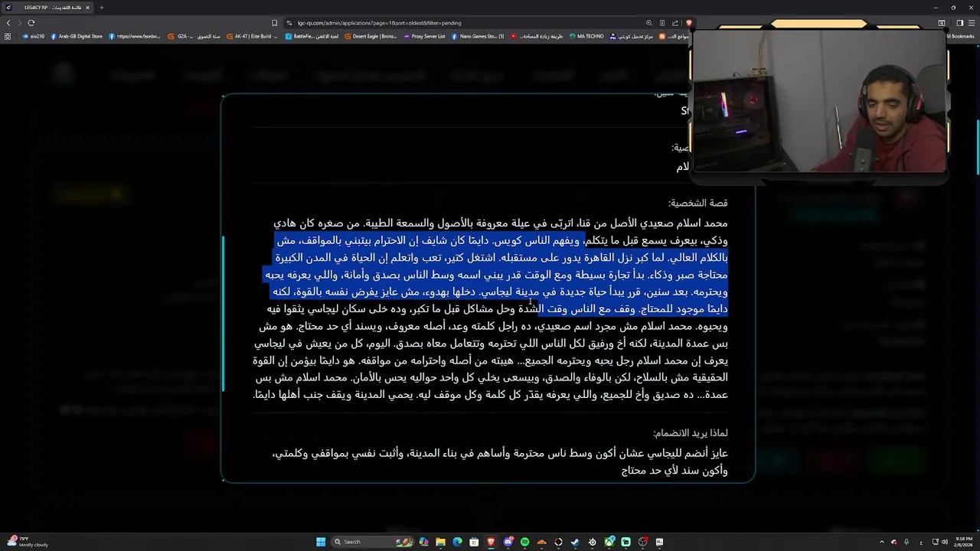The image size is (980, 551).
Task: Click the streamer webcam overlay
Action: click(x=819, y=101)
